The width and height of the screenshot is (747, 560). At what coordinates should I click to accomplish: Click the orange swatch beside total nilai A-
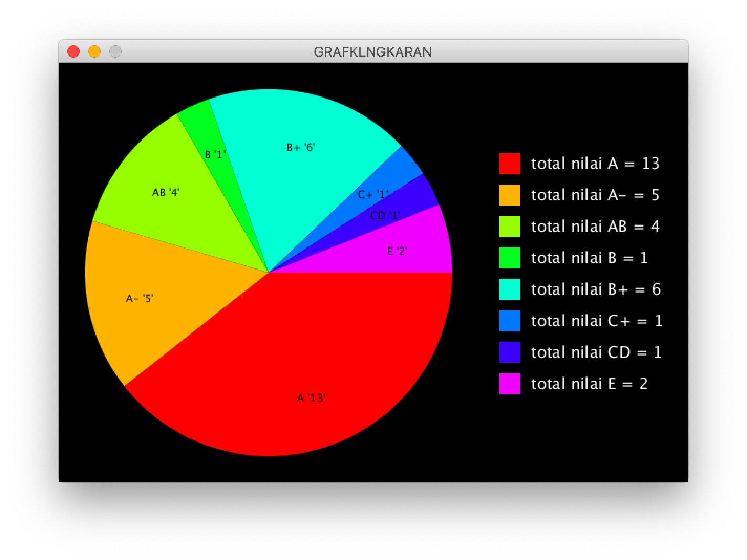pyautogui.click(x=509, y=195)
